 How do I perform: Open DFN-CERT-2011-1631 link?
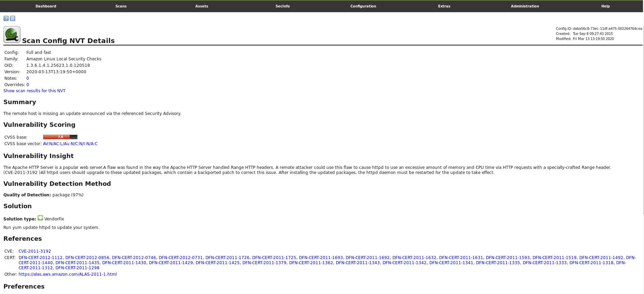pyautogui.click(x=461, y=258)
